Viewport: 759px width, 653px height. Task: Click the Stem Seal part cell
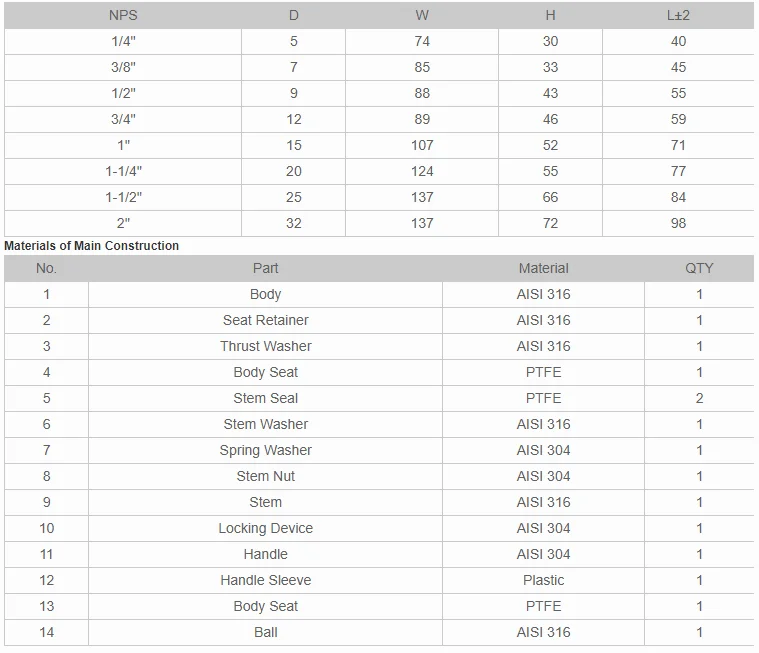pyautogui.click(x=265, y=398)
